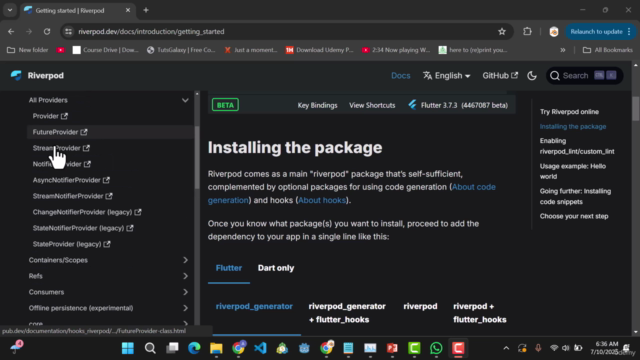Viewport: 640px width, 360px height.
Task: Open Key Bindings in DartPad bar
Action: 317,105
